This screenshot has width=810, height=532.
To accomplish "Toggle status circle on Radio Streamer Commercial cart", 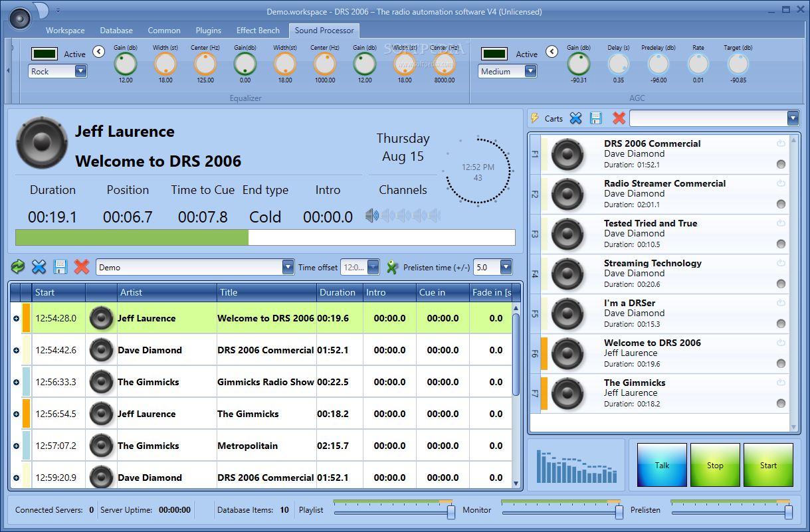I will (x=781, y=205).
